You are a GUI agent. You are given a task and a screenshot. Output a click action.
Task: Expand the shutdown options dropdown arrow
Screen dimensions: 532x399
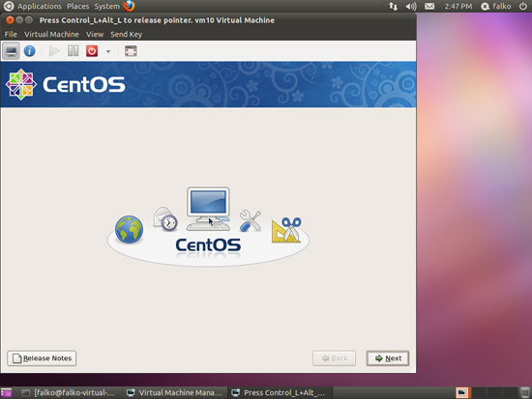click(108, 51)
